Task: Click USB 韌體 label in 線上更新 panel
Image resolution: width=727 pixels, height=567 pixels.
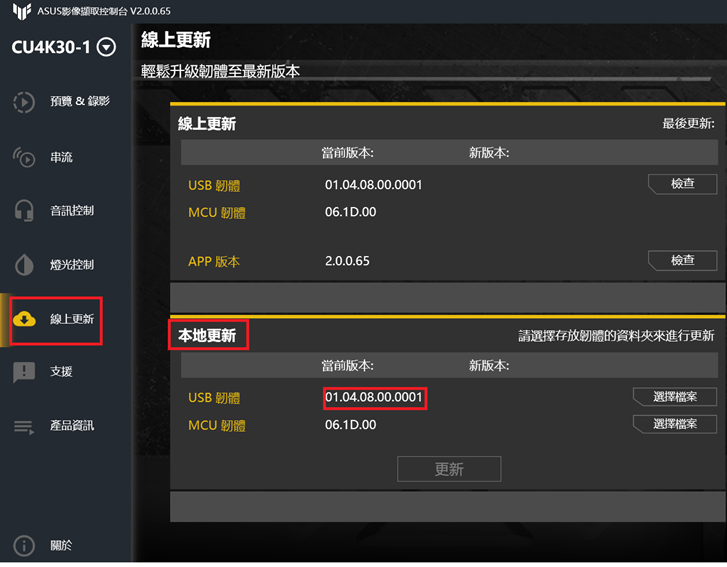Action: pyautogui.click(x=214, y=185)
